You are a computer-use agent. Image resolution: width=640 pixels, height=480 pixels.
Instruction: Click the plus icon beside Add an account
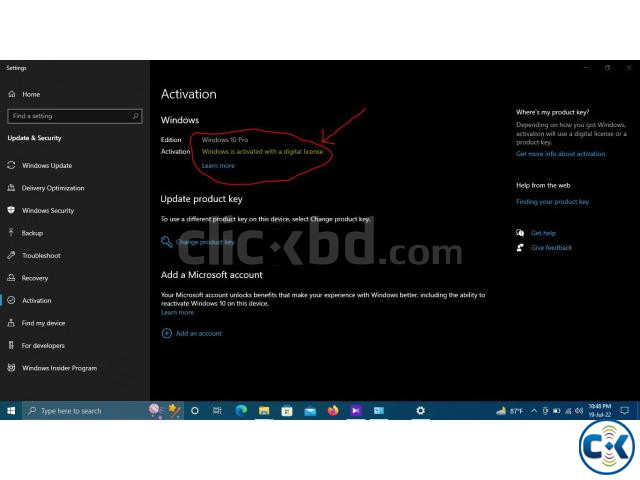(x=167, y=333)
